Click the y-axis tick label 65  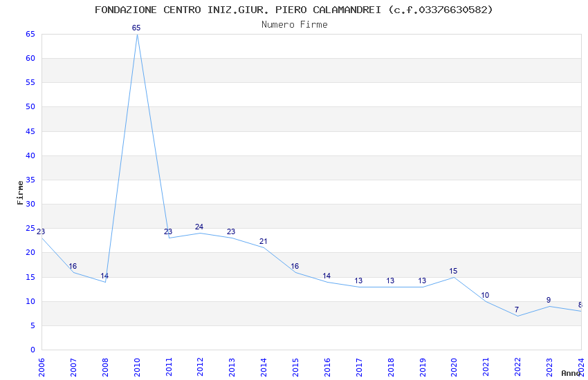coord(30,34)
